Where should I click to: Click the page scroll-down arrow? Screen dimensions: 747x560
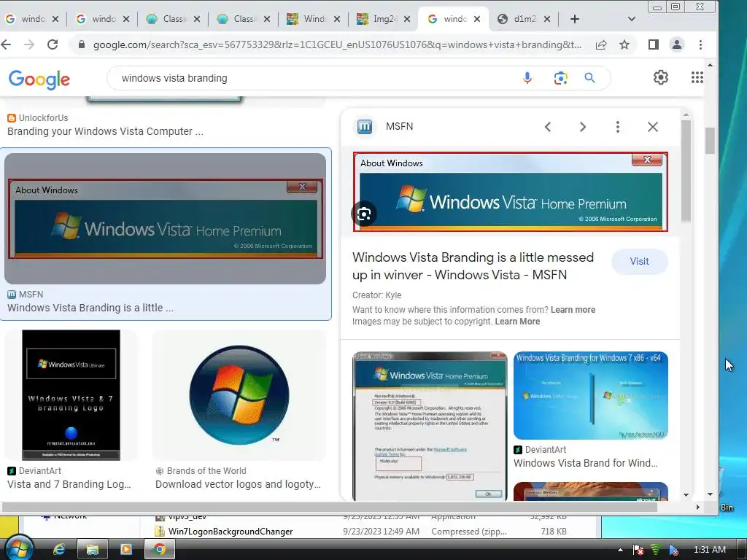point(710,494)
